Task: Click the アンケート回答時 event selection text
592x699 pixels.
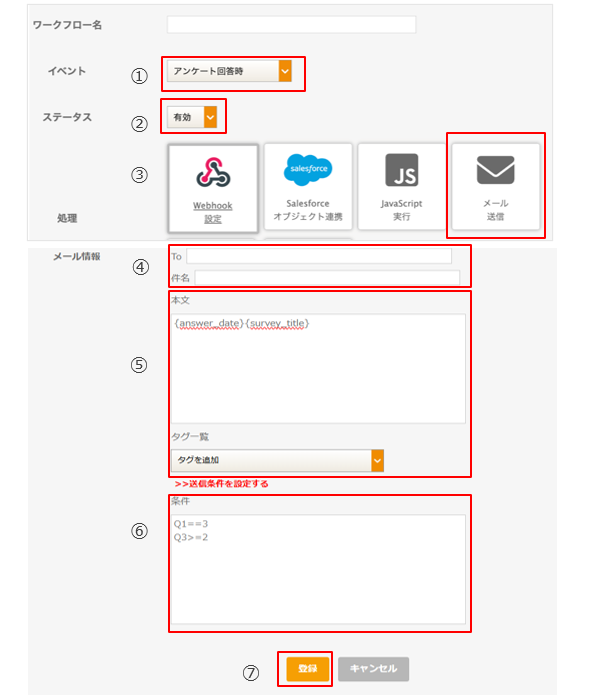Action: point(209,71)
